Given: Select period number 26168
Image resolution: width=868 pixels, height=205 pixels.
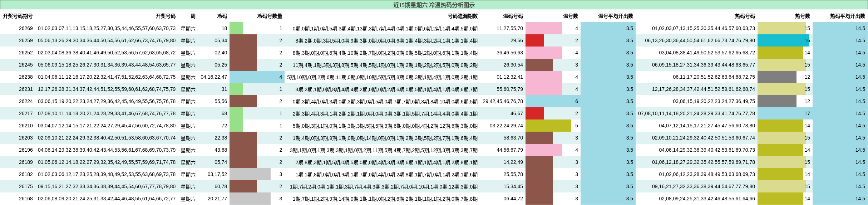Looking at the screenshot, I should tap(26, 199).
